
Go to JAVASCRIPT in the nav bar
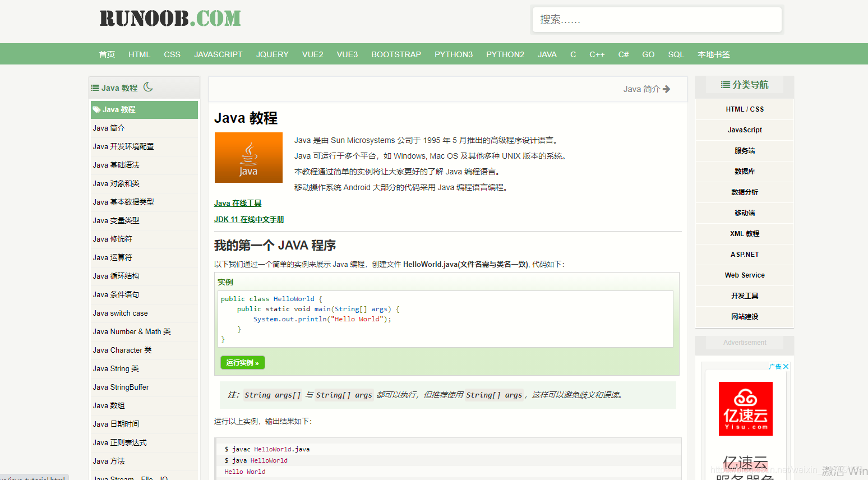click(218, 54)
